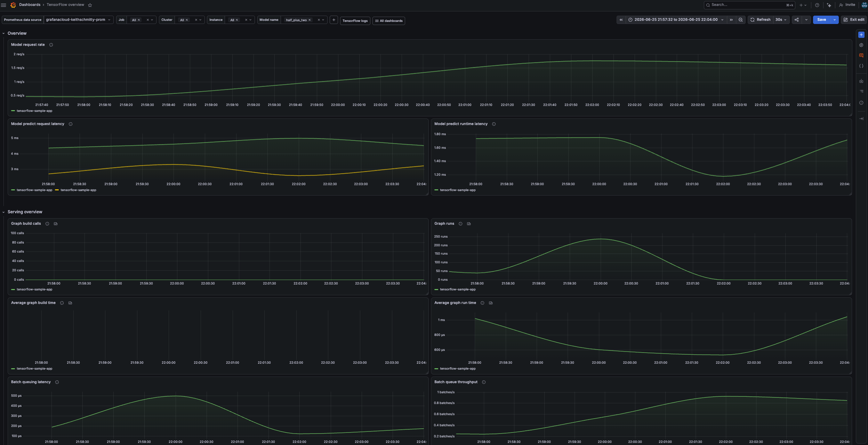Go to Dashboards breadcrumb
The width and height of the screenshot is (868, 445).
[x=30, y=5]
